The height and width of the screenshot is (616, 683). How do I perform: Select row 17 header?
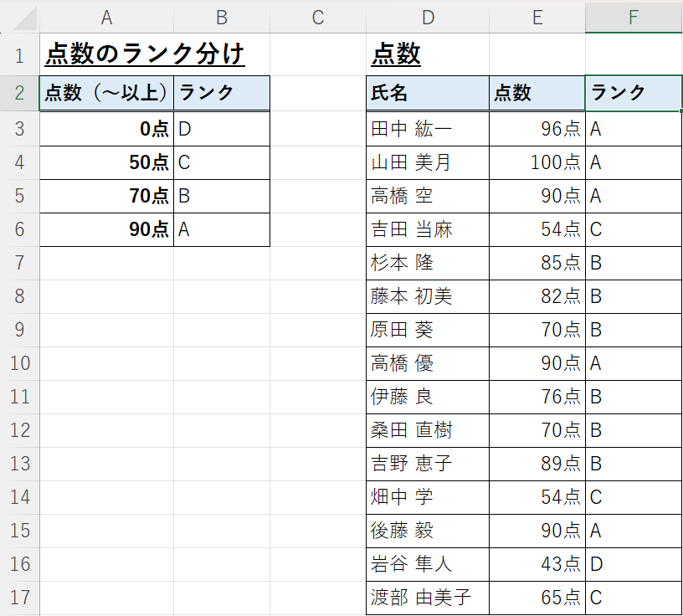(x=19, y=598)
